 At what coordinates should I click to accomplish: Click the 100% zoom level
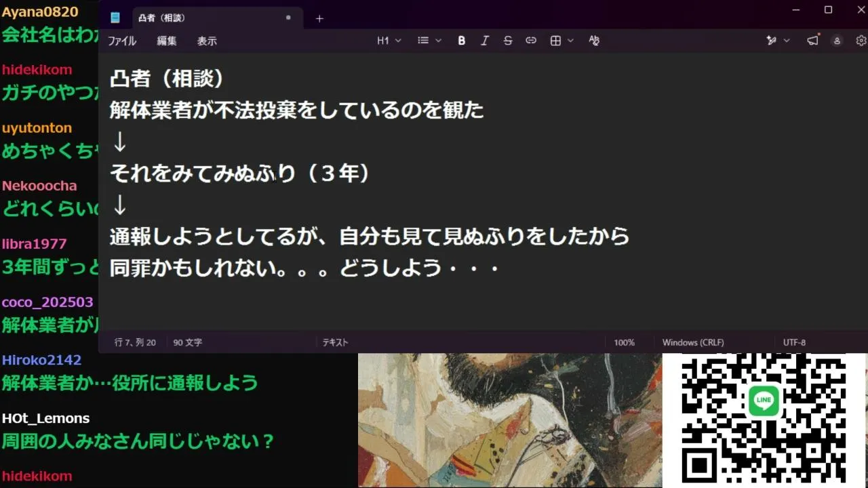click(624, 342)
